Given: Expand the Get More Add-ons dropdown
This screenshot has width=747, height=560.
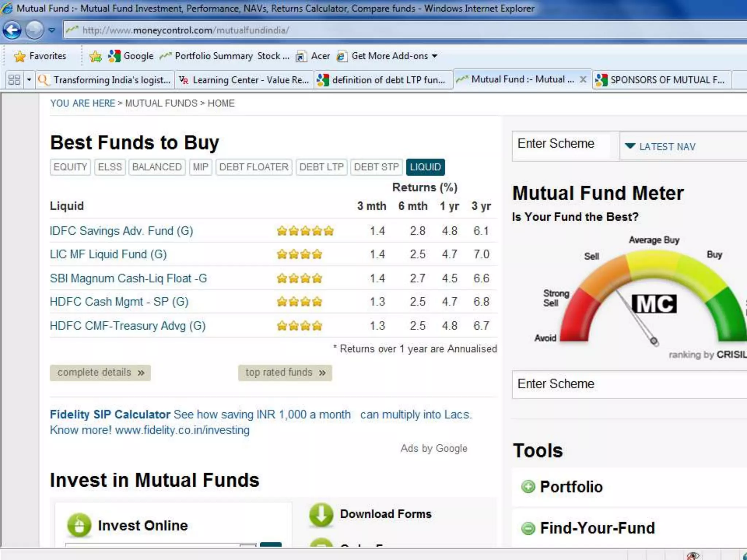Looking at the screenshot, I should (434, 56).
